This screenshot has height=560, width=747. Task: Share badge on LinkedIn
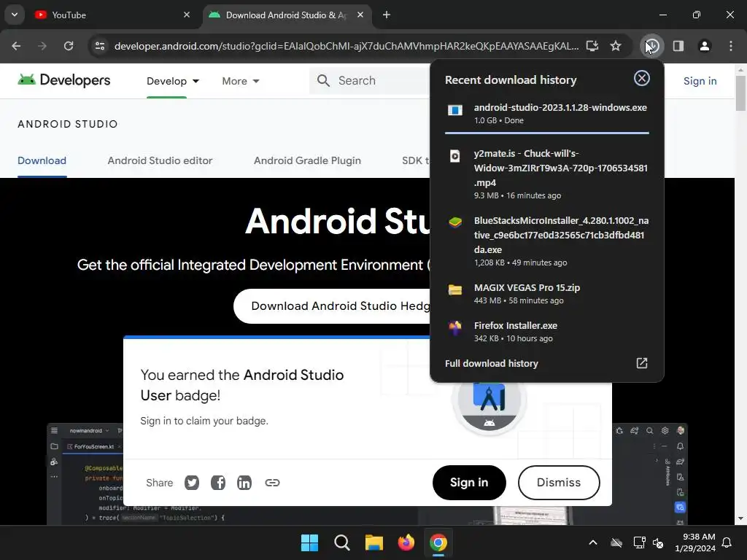tap(244, 483)
